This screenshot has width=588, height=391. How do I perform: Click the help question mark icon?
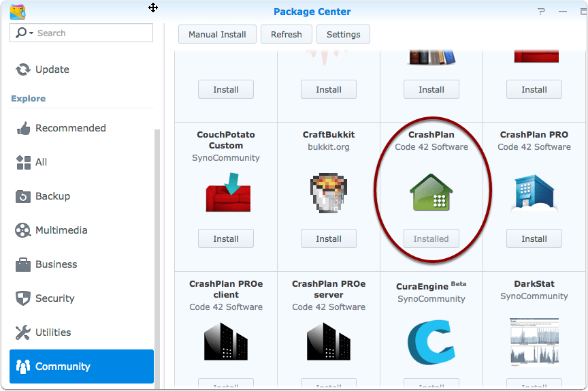click(x=541, y=12)
